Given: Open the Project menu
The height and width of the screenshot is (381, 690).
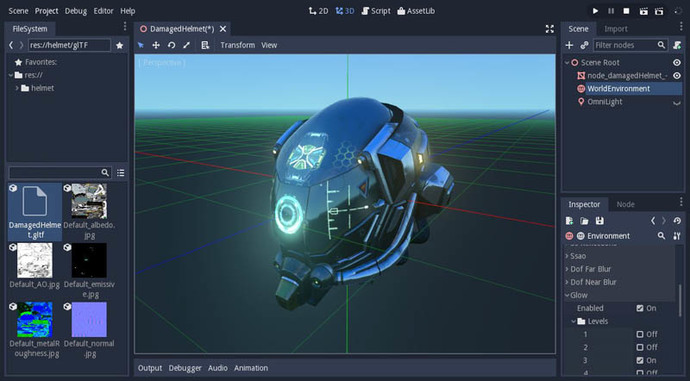Looking at the screenshot, I should coord(46,11).
